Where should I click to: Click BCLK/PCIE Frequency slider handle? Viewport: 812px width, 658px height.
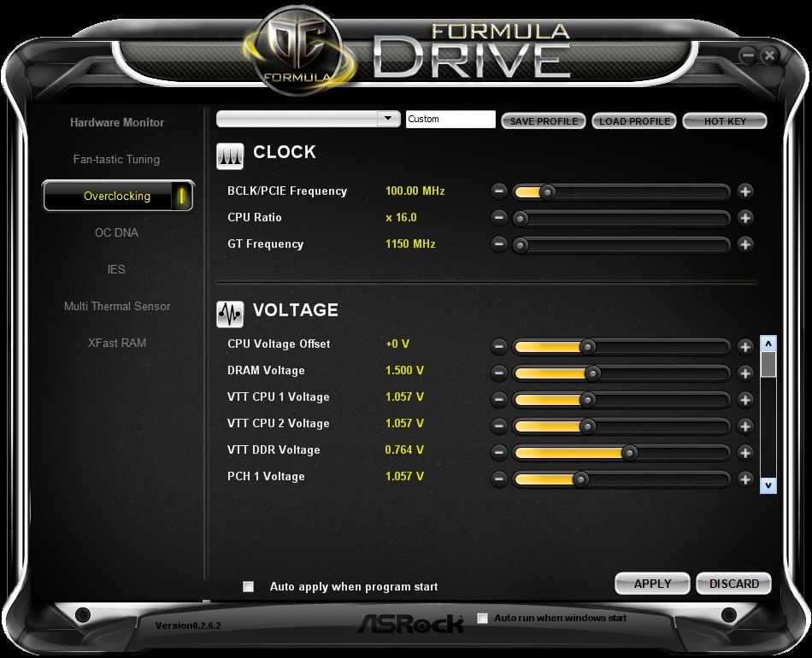pos(547,192)
